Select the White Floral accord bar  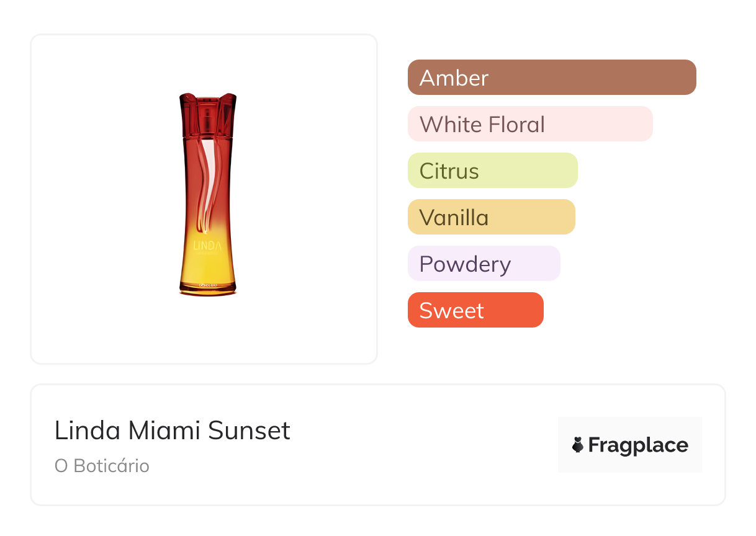pos(529,124)
